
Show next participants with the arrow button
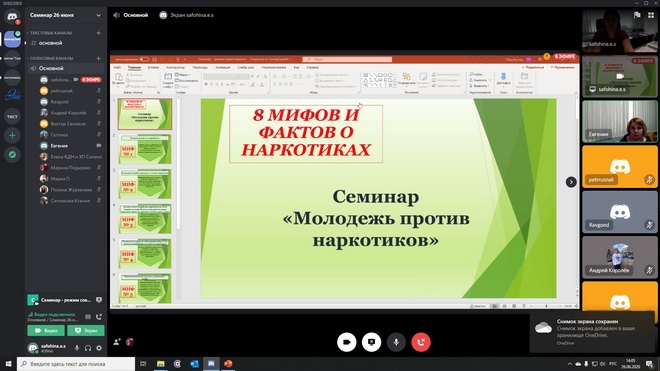click(x=571, y=182)
